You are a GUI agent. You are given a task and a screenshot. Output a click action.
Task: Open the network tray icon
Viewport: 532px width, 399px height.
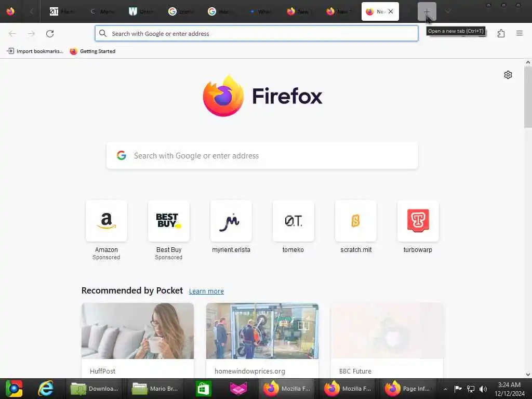point(470,389)
